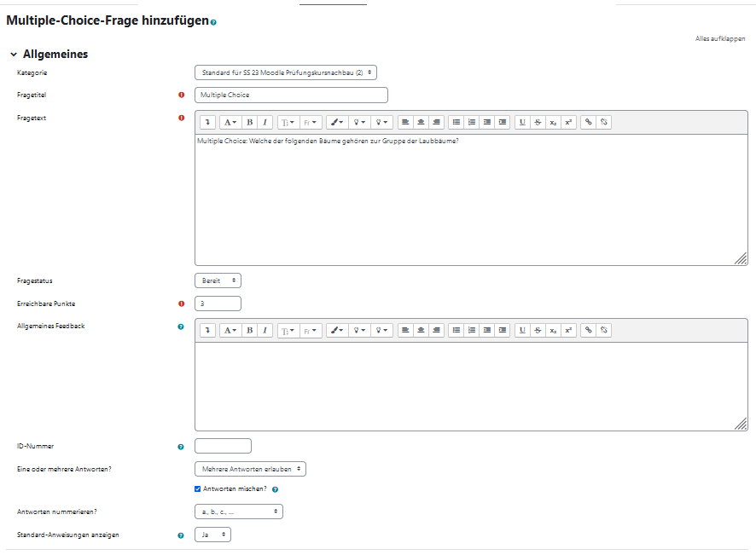The width and height of the screenshot is (756, 555).
Task: Open the text color picker in the Fragetext editor
Action: pos(340,122)
